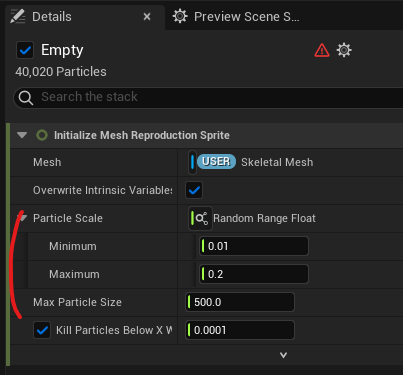Image resolution: width=403 pixels, height=375 pixels.
Task: Toggle Overwrite Intrinsic Variables checkbox
Action: tap(194, 190)
